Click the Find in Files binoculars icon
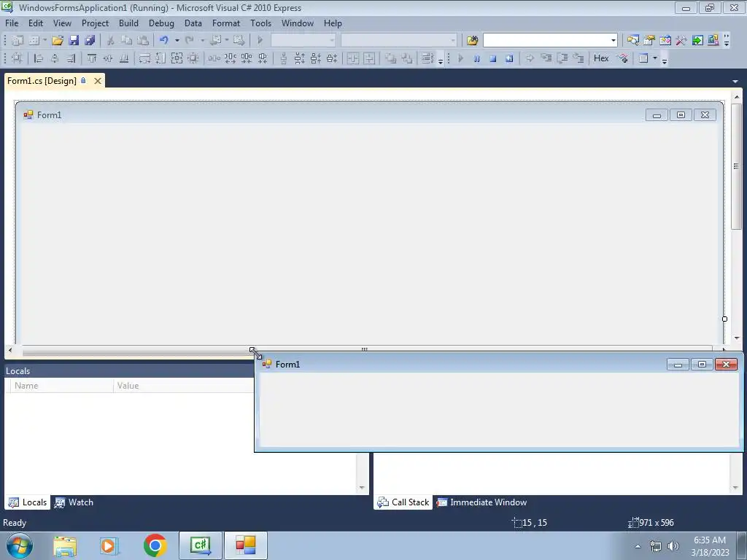 click(472, 41)
